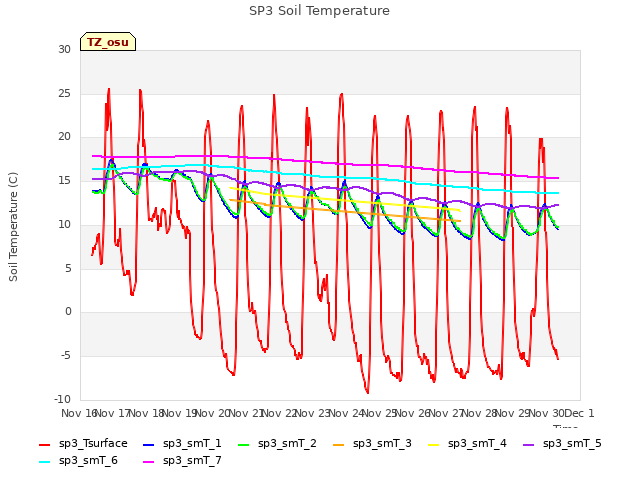Click the x-axis label Dec 1
The height and width of the screenshot is (480, 640).
(579, 413)
